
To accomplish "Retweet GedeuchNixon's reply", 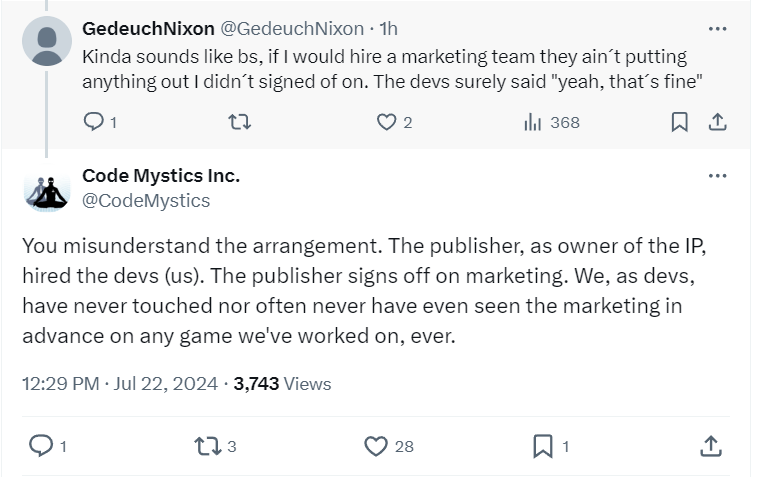I will (240, 122).
